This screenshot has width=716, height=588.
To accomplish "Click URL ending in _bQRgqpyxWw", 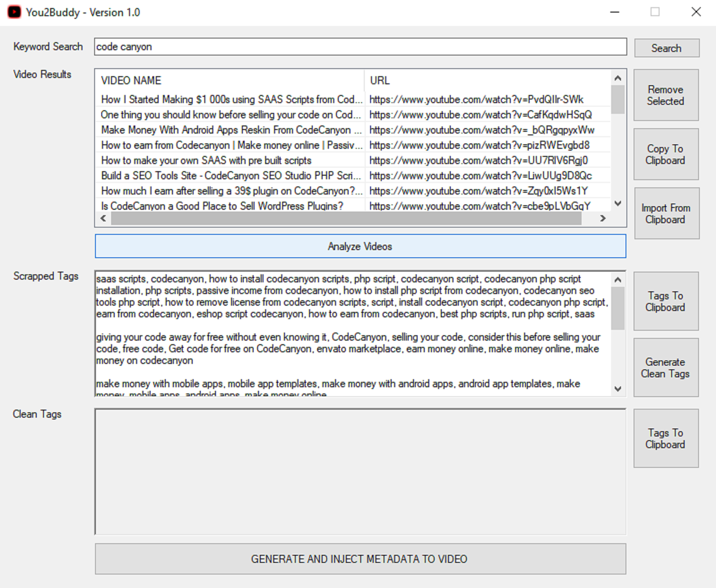I will tap(482, 130).
